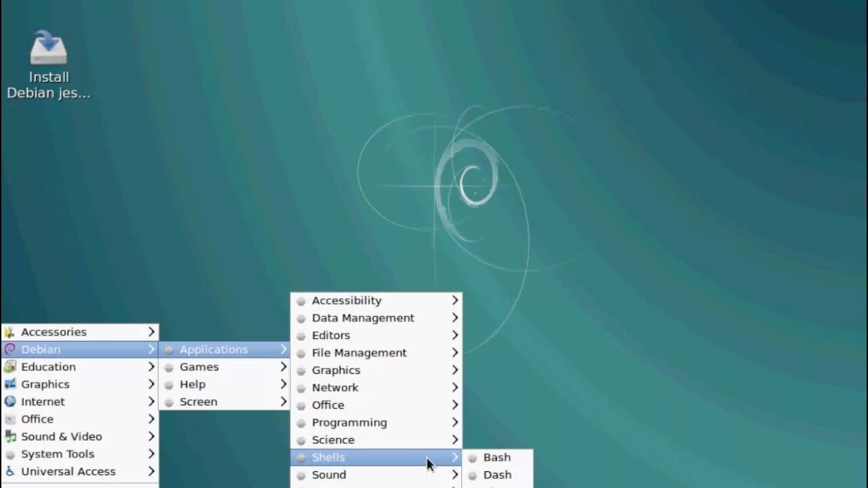Image resolution: width=868 pixels, height=488 pixels.
Task: Click the Graphics category icon in main menu
Action: pyautogui.click(x=9, y=384)
